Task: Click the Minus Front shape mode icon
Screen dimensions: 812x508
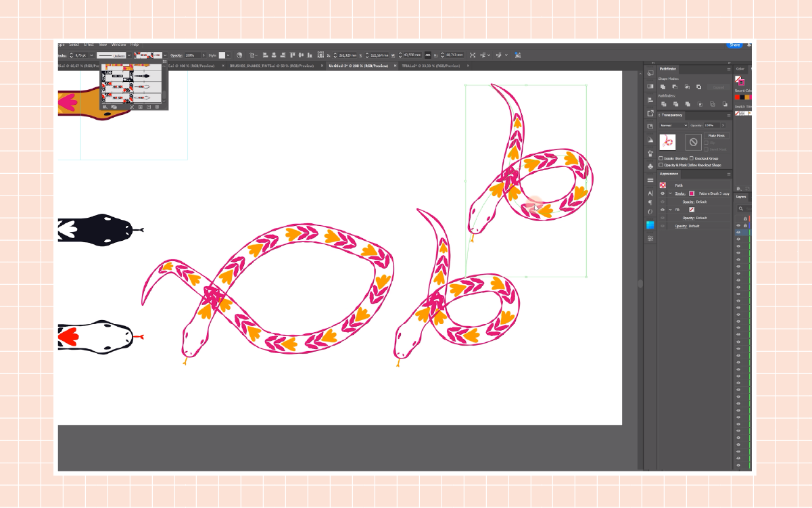Action: [x=675, y=87]
